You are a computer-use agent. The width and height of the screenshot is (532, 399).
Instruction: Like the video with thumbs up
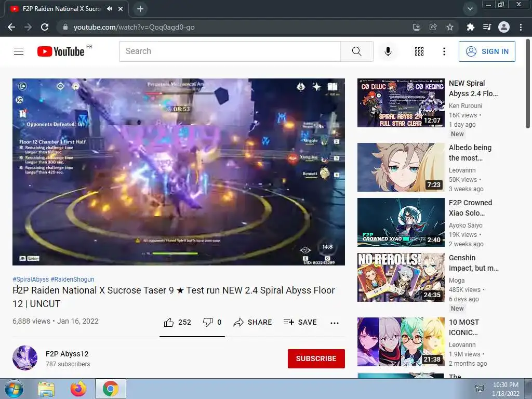[177, 322]
